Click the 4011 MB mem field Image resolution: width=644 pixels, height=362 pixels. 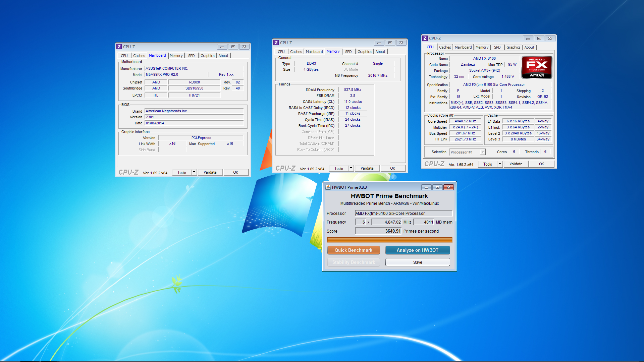click(424, 222)
